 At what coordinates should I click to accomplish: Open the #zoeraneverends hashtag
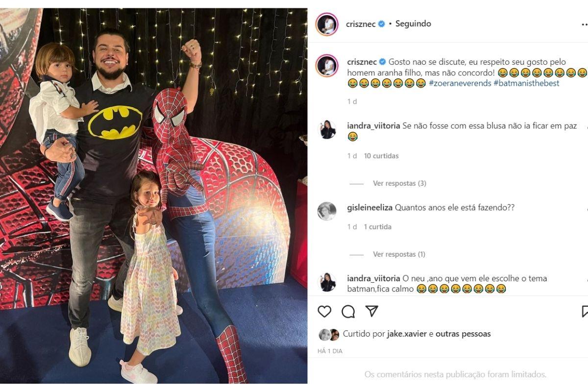(x=460, y=83)
